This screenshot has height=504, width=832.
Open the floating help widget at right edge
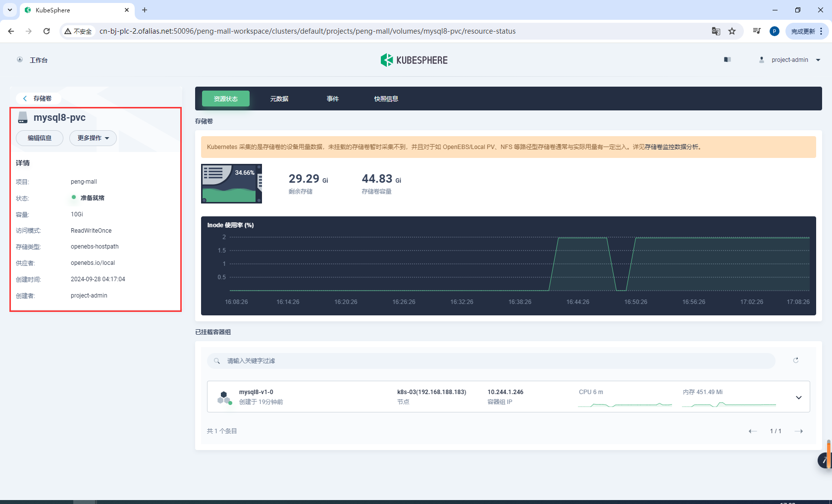pos(825,460)
